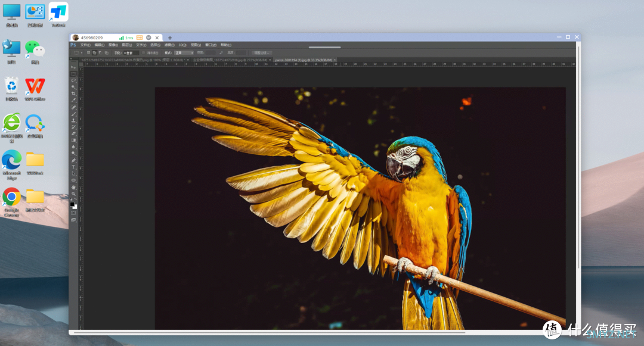
Task: Open the WeChat desktop shortcut
Action: (x=35, y=52)
